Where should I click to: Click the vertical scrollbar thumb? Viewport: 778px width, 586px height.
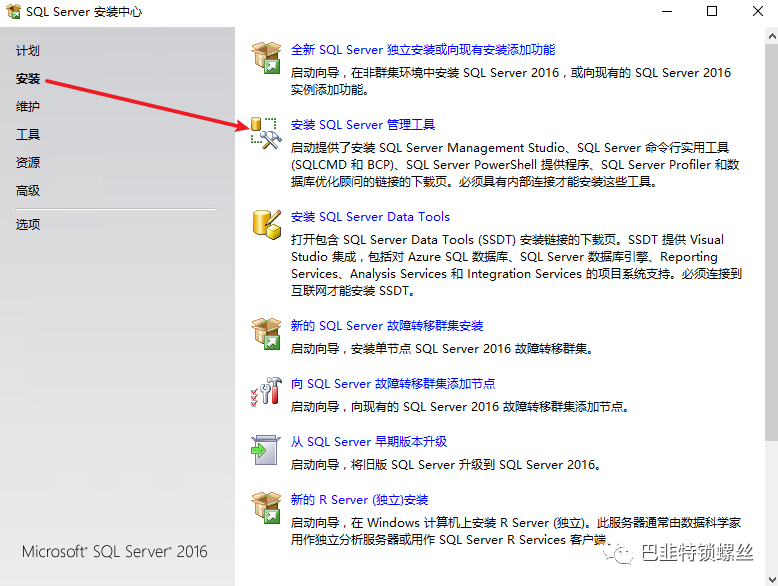click(772, 242)
